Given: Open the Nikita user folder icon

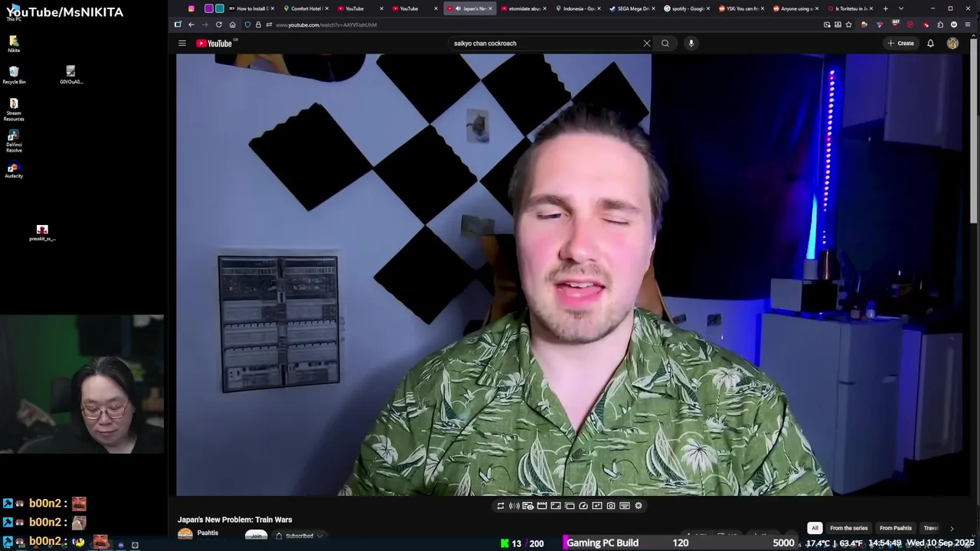Looking at the screenshot, I should (x=14, y=44).
